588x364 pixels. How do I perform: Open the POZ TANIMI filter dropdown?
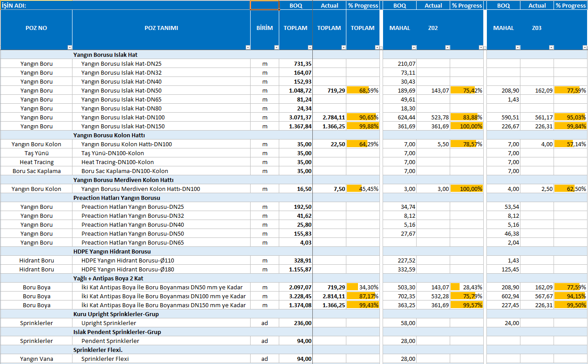click(x=247, y=47)
